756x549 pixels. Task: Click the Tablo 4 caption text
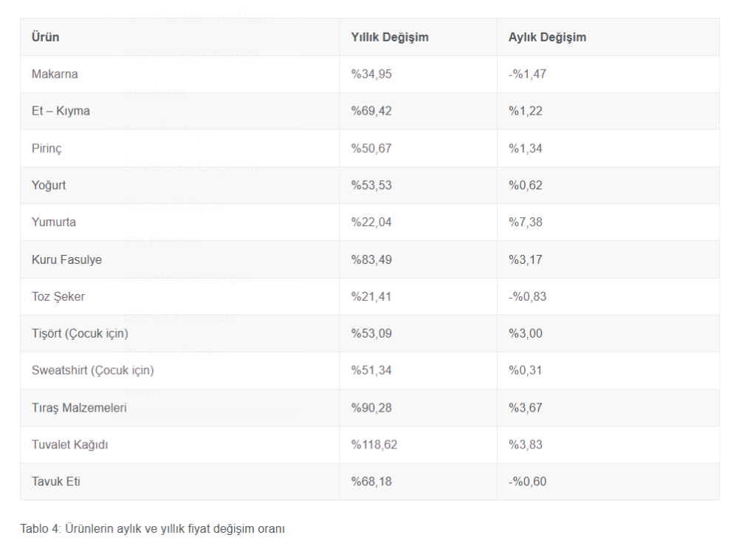coord(152,529)
